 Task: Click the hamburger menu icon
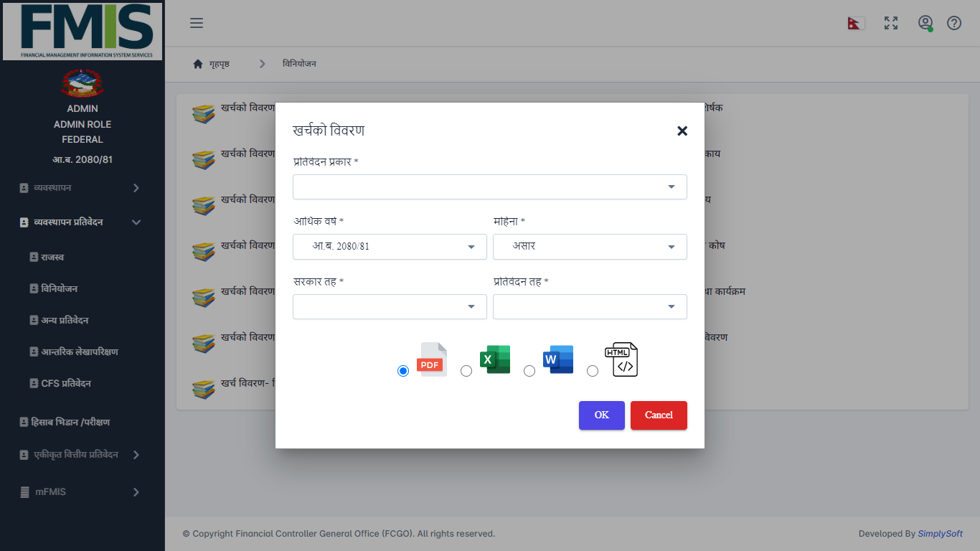[x=197, y=23]
